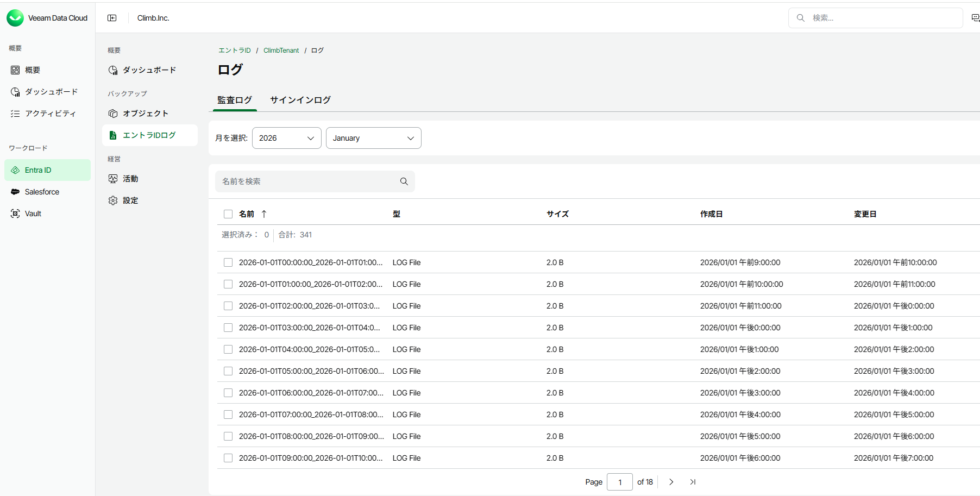Open the 活動 page under 経営
Screen dimensions: 980x496
(130, 178)
